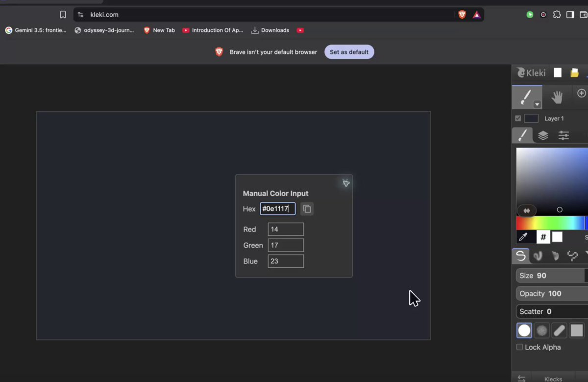This screenshot has height=382, width=588.
Task: Select the Layer 1 color thumbnail
Action: point(531,118)
